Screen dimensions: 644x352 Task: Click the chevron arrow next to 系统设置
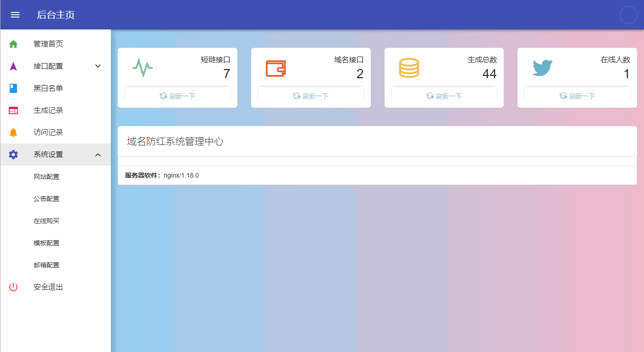[x=98, y=155]
